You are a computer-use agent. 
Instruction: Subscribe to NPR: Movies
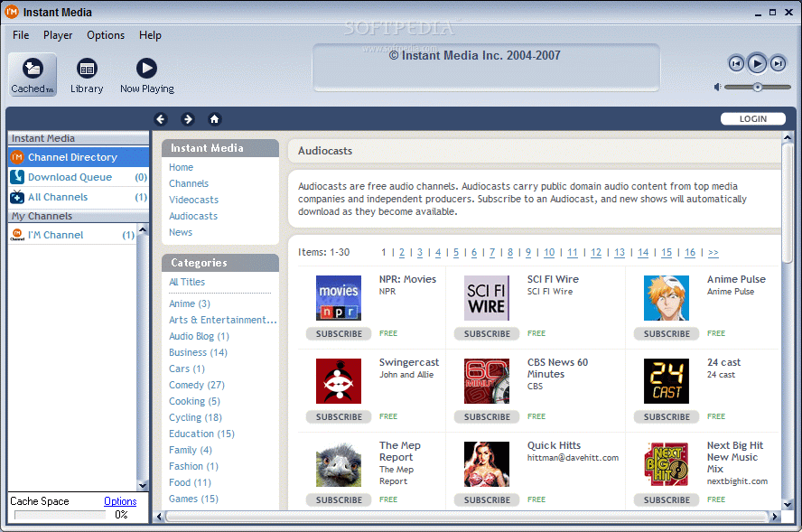pyautogui.click(x=339, y=334)
